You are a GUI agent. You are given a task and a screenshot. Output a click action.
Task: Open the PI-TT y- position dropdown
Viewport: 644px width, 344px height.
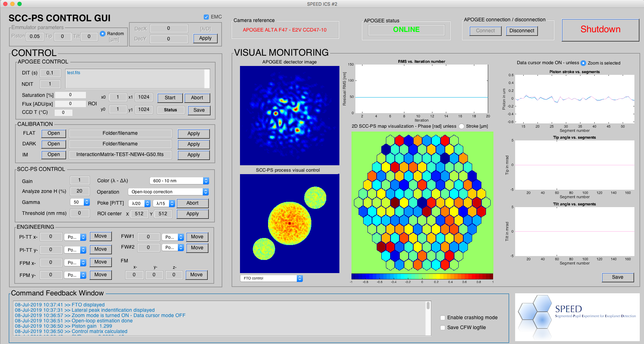click(75, 250)
